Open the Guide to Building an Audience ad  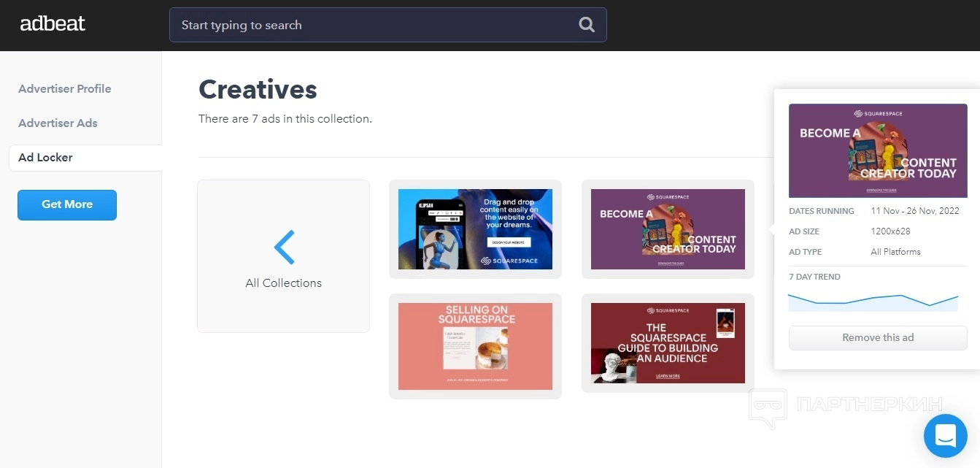[668, 343]
